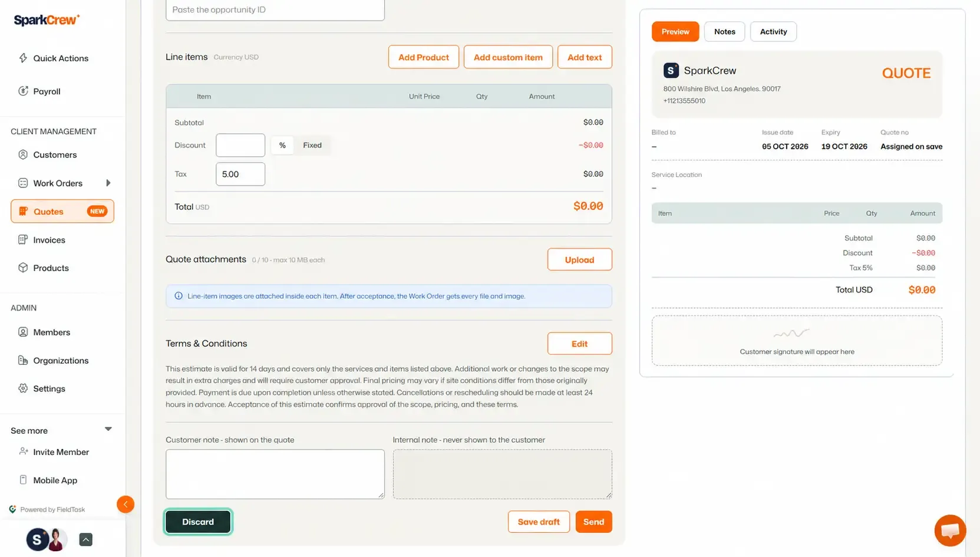Click the Discount input field
This screenshot has width=980, height=557.
tap(240, 145)
